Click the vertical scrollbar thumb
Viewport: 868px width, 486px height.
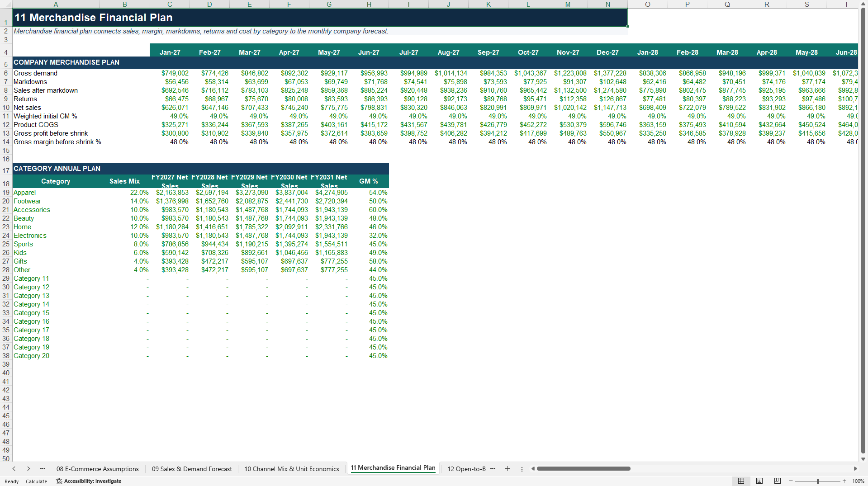pos(863,231)
